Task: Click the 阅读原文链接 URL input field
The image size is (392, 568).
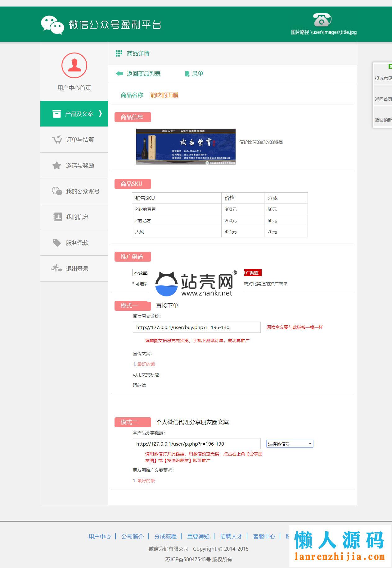Action: (x=196, y=327)
